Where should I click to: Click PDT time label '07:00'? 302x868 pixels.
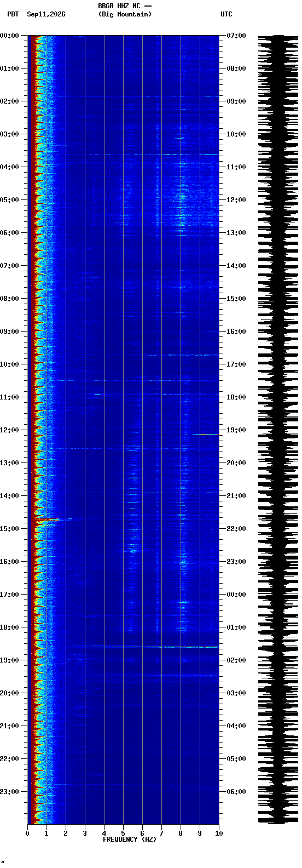9,266
